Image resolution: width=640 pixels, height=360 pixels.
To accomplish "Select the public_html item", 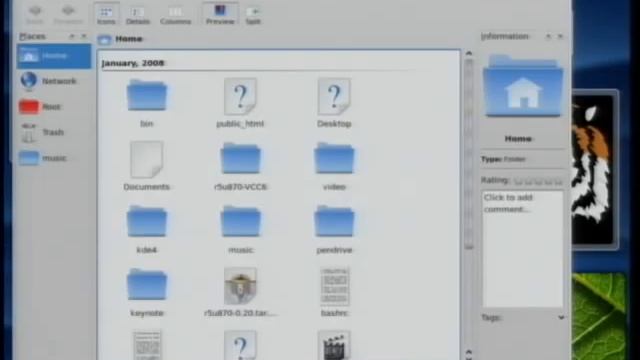I will coord(240,104).
